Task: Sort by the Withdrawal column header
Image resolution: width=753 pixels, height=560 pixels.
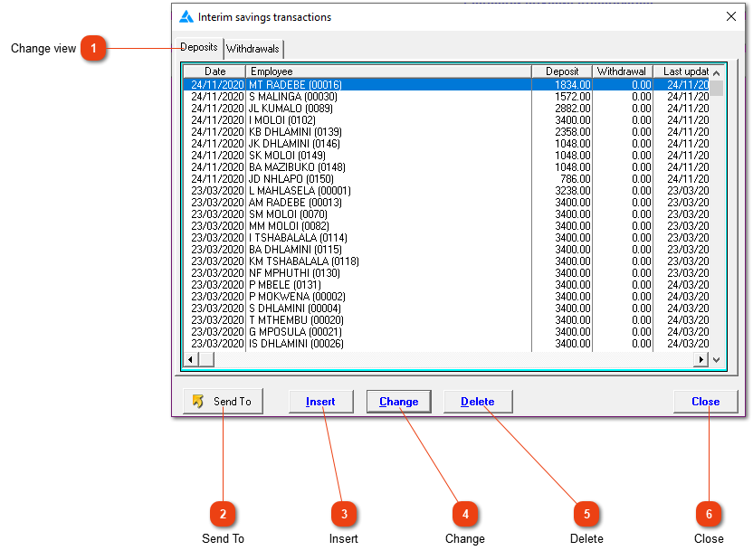Action: click(x=623, y=71)
